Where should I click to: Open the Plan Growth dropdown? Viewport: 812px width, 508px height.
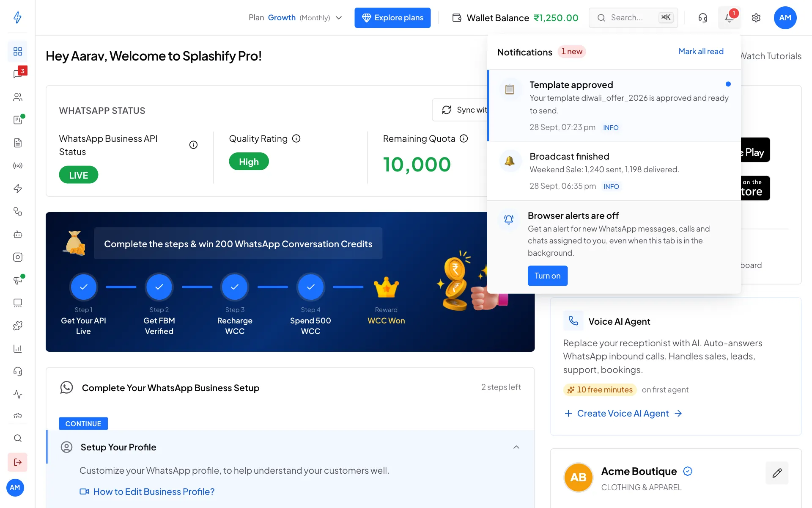point(295,18)
